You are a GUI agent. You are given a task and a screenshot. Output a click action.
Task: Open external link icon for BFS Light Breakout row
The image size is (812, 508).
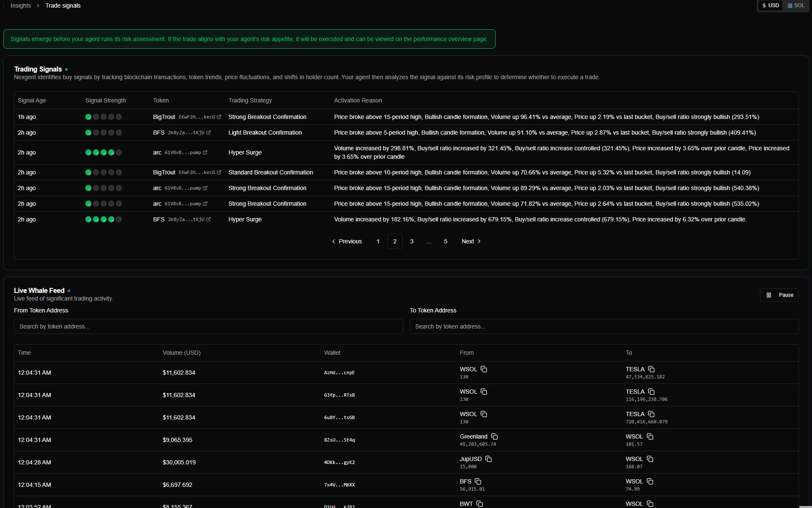click(x=208, y=133)
